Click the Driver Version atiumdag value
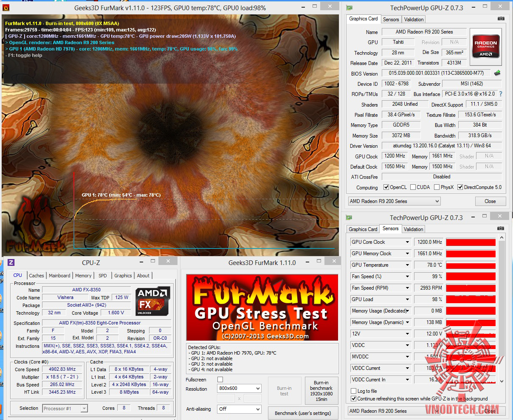This screenshot has width=513, height=420. coord(442,146)
